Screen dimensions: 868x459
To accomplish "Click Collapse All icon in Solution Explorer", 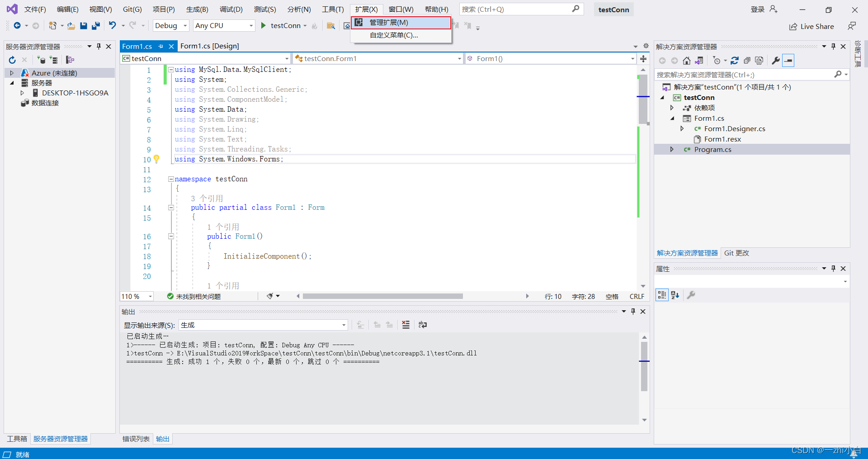I will click(747, 61).
